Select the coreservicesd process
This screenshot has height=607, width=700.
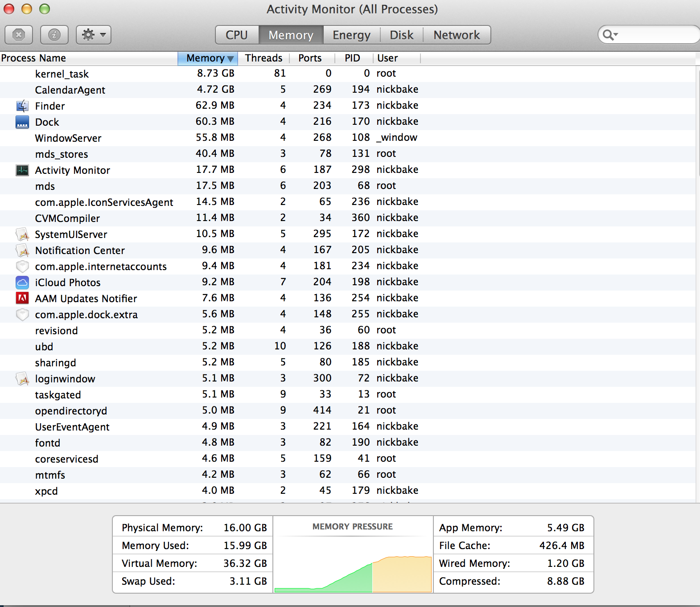click(348, 459)
